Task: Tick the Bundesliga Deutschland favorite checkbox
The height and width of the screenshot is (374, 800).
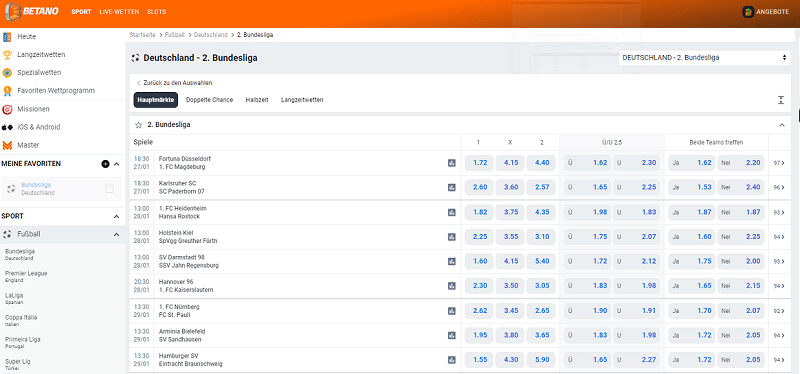Action: (109, 189)
